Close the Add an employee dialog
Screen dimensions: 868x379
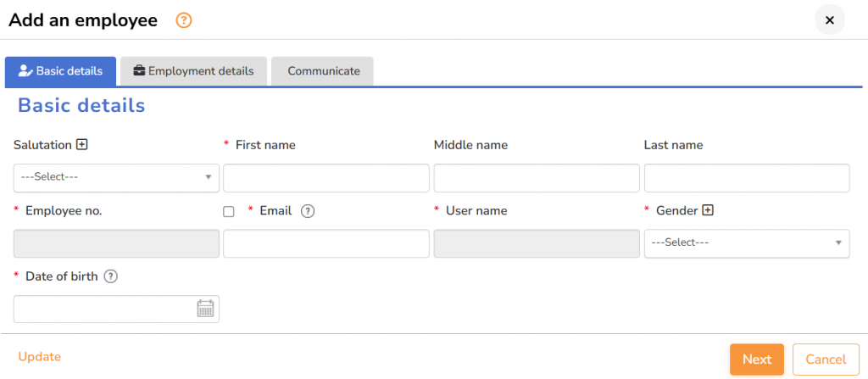point(829,20)
